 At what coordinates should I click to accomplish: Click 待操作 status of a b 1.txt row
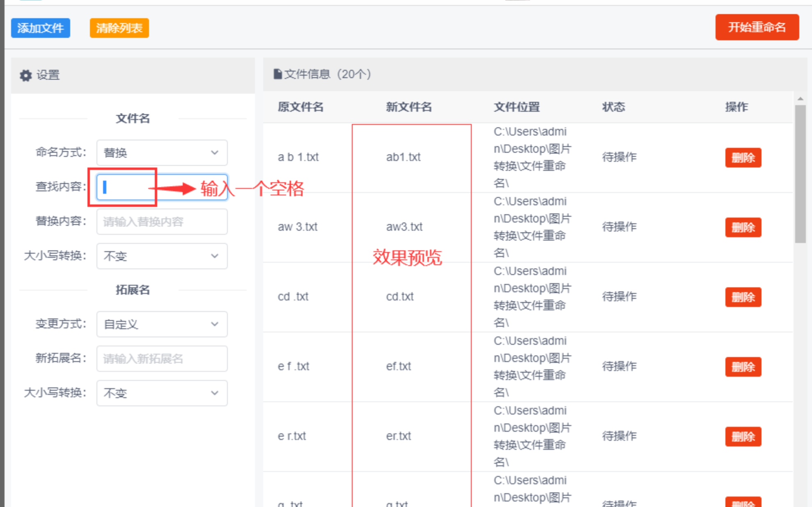(x=619, y=157)
